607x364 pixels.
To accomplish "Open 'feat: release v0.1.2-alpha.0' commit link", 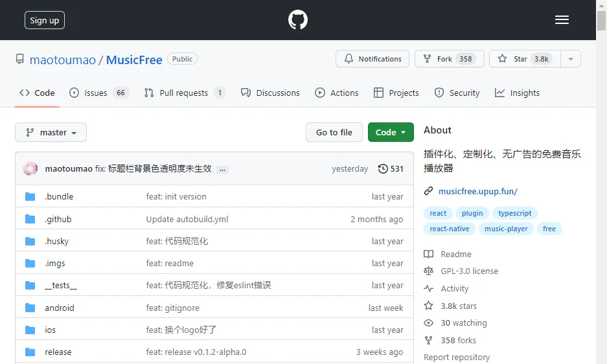I will (x=196, y=352).
